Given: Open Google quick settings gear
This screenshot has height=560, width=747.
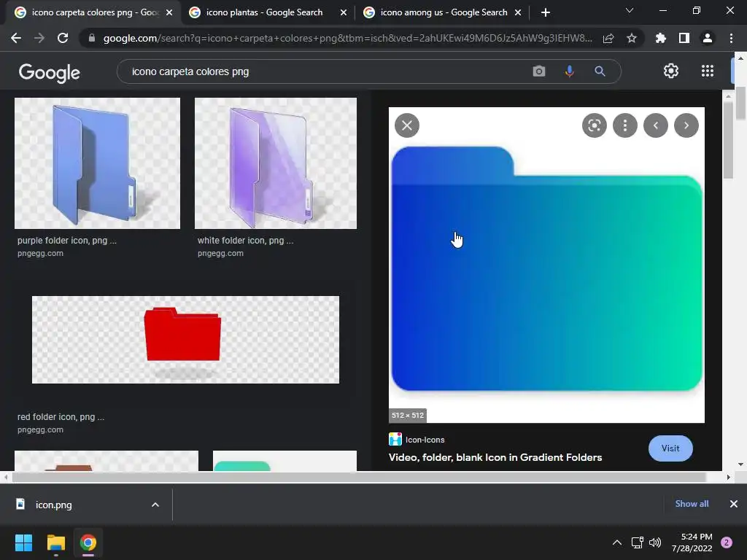Looking at the screenshot, I should tap(671, 71).
